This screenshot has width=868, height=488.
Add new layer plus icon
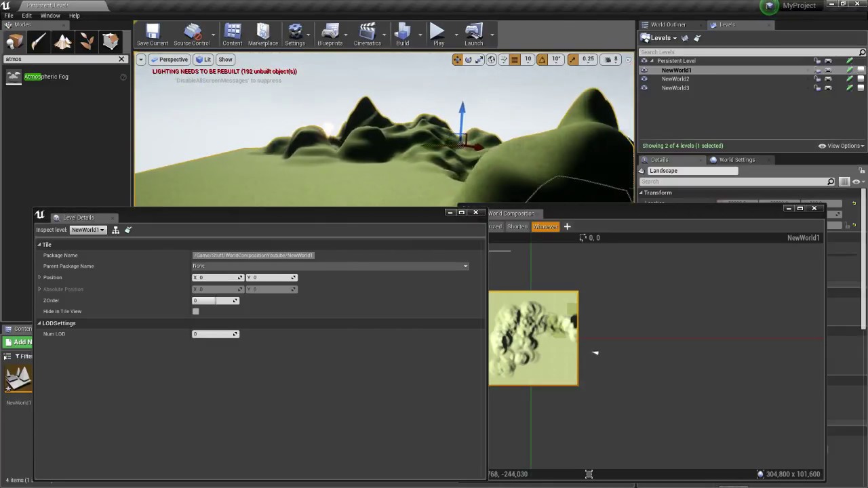(568, 226)
